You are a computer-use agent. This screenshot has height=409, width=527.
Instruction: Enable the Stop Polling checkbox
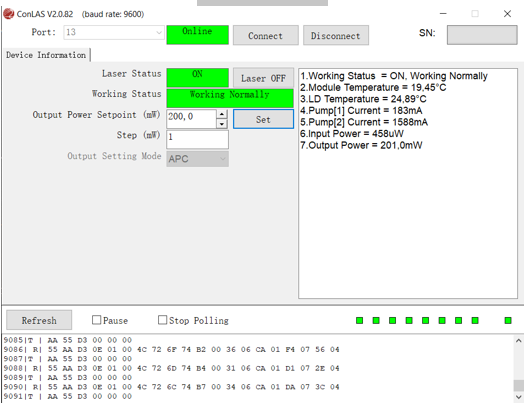[162, 320]
